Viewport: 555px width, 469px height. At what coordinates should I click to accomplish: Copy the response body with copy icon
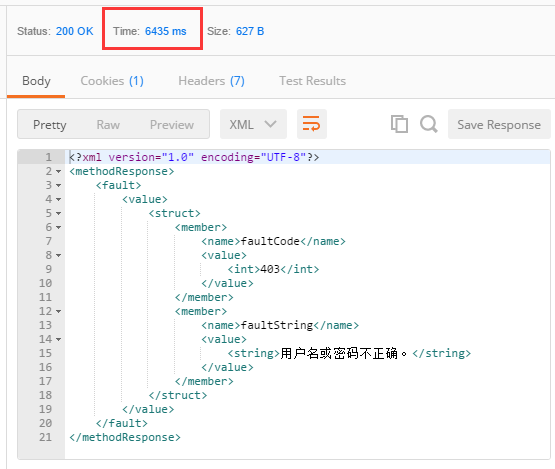tap(399, 124)
